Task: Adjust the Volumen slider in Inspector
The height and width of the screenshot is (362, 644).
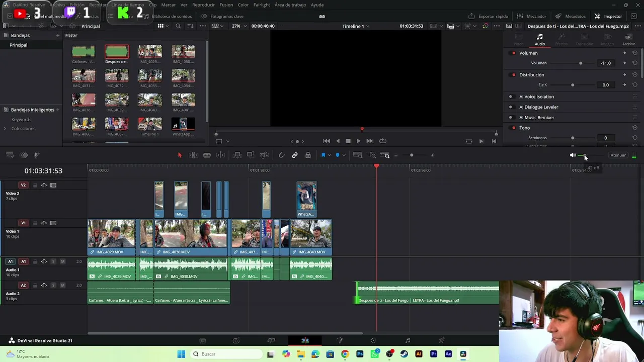Action: pos(581,63)
